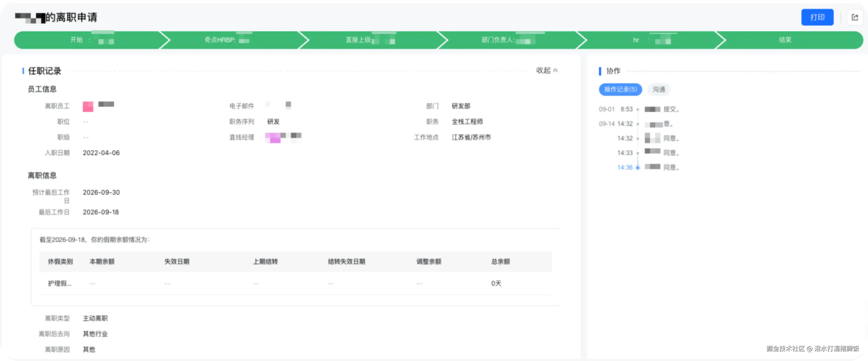
Task: Click the 最后工作日 value 2026-09-18
Action: coord(101,212)
